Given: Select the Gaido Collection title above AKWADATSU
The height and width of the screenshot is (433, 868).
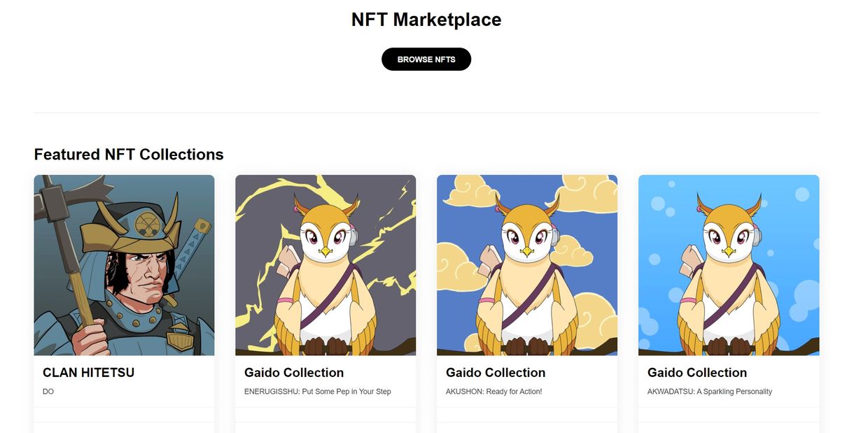Looking at the screenshot, I should coord(697,373).
